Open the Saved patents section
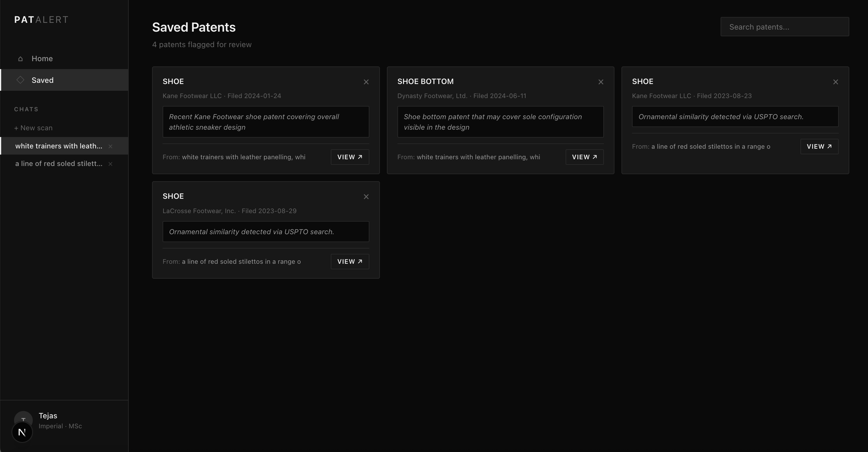The height and width of the screenshot is (452, 868). [42, 80]
